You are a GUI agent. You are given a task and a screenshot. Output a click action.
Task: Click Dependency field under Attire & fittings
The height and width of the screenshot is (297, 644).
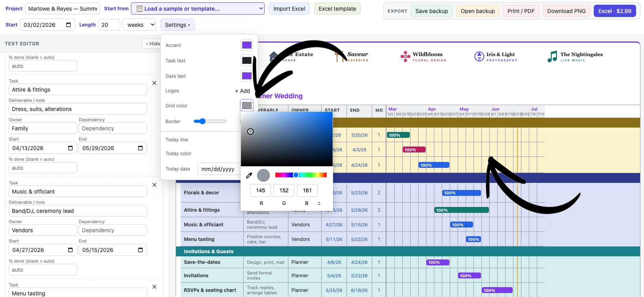pyautogui.click(x=113, y=128)
